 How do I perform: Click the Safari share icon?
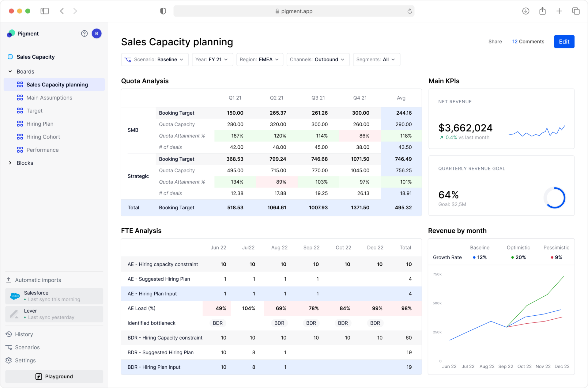542,11
